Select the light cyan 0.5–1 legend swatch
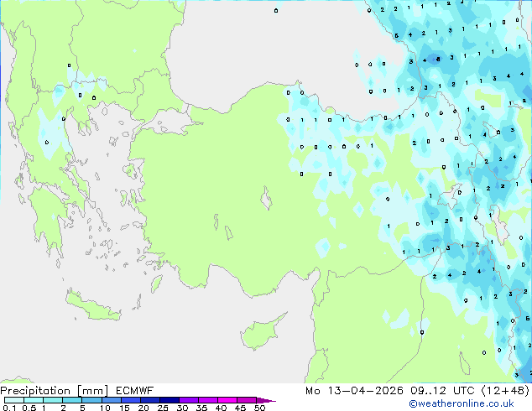 point(34,400)
